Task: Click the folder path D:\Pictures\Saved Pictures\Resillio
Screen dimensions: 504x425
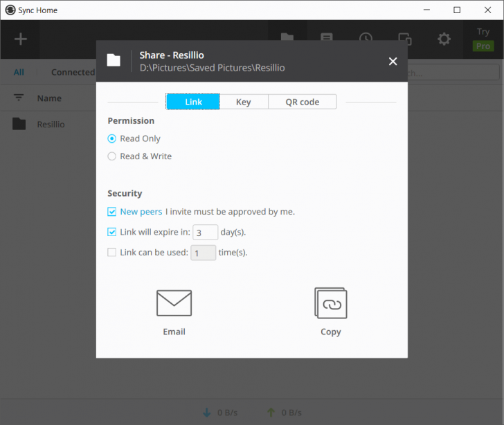Action: pyautogui.click(x=212, y=68)
